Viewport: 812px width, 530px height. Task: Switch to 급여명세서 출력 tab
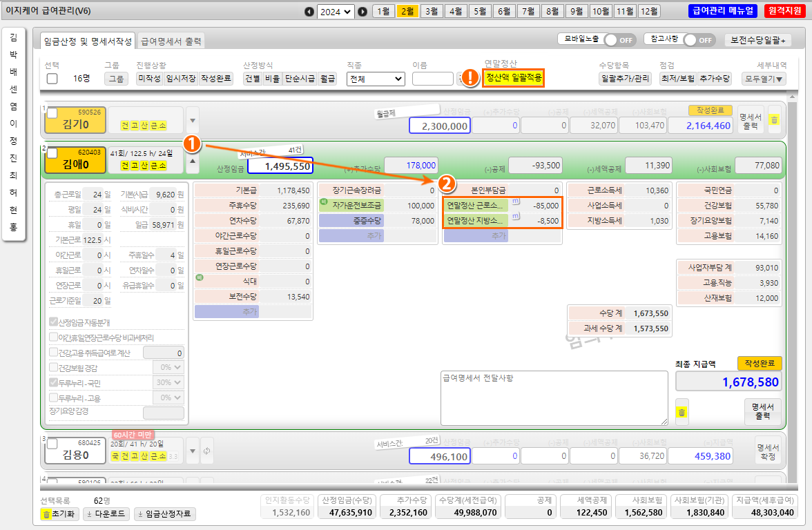pos(171,41)
